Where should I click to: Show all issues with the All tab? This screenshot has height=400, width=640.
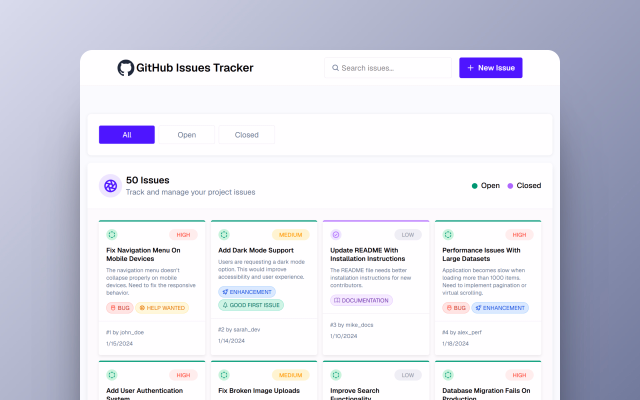[127, 135]
